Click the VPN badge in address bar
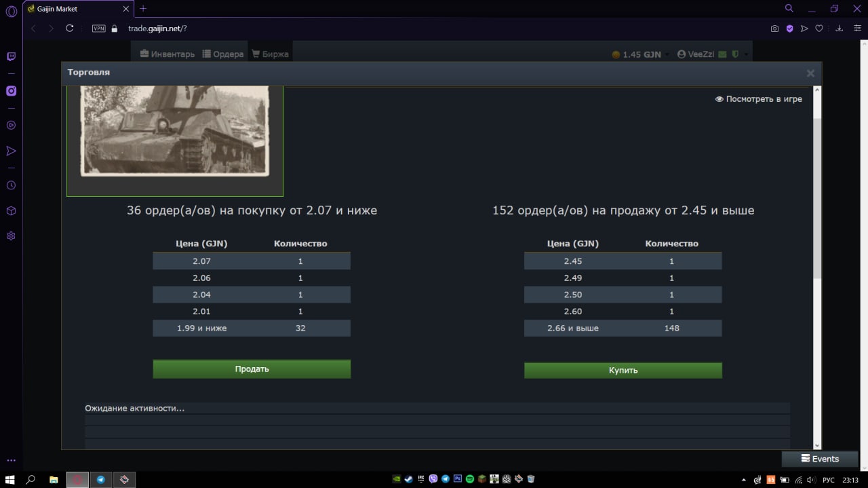The image size is (868, 488). 98,29
